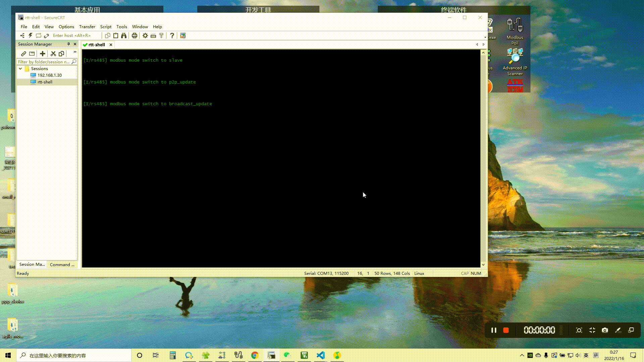Image resolution: width=644 pixels, height=362 pixels.
Task: Open the Transfer menu
Action: [87, 26]
